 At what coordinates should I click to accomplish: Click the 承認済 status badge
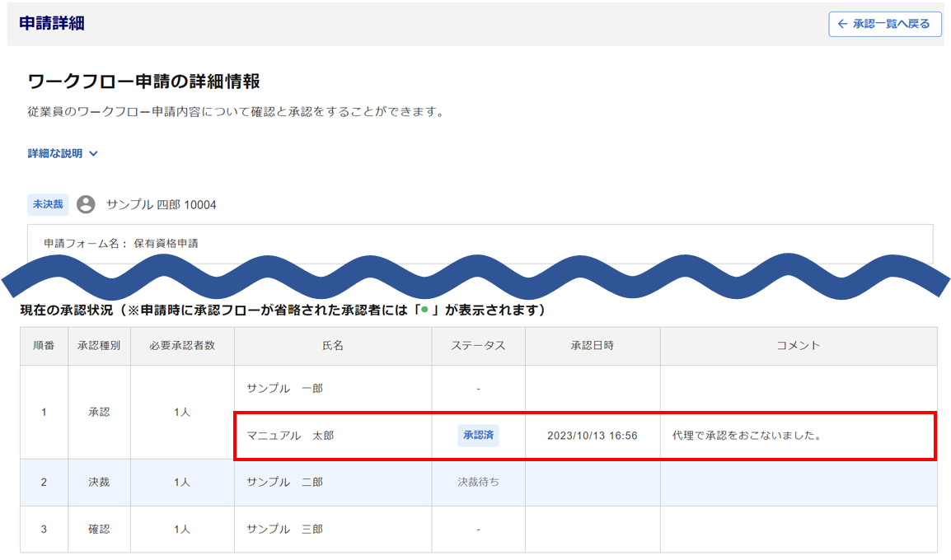click(x=478, y=435)
